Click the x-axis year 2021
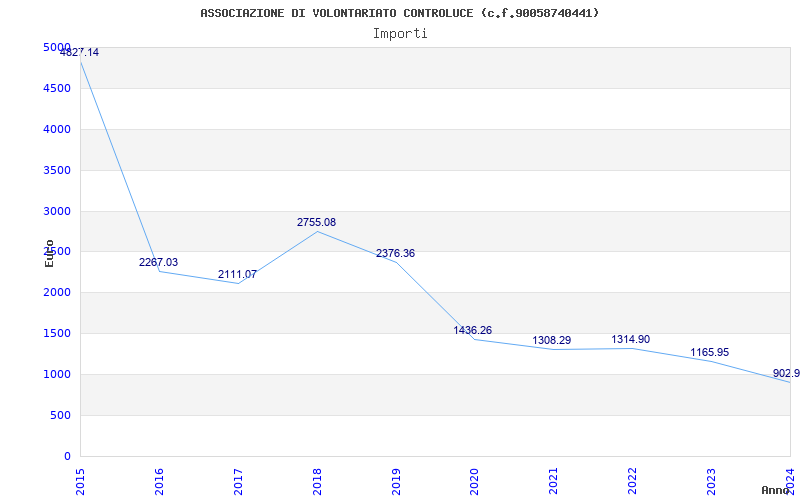Image resolution: width=800 pixels, height=500 pixels. pyautogui.click(x=554, y=482)
